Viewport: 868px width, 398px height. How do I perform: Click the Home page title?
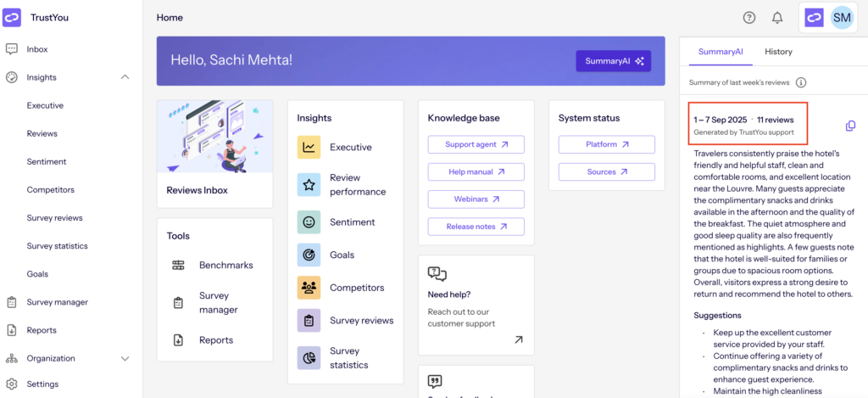tap(170, 18)
